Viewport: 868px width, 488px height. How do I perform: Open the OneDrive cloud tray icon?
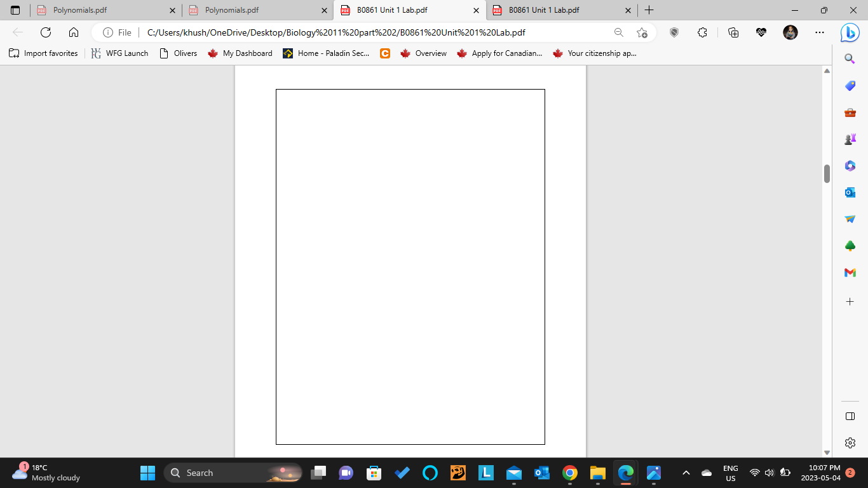coord(707,473)
